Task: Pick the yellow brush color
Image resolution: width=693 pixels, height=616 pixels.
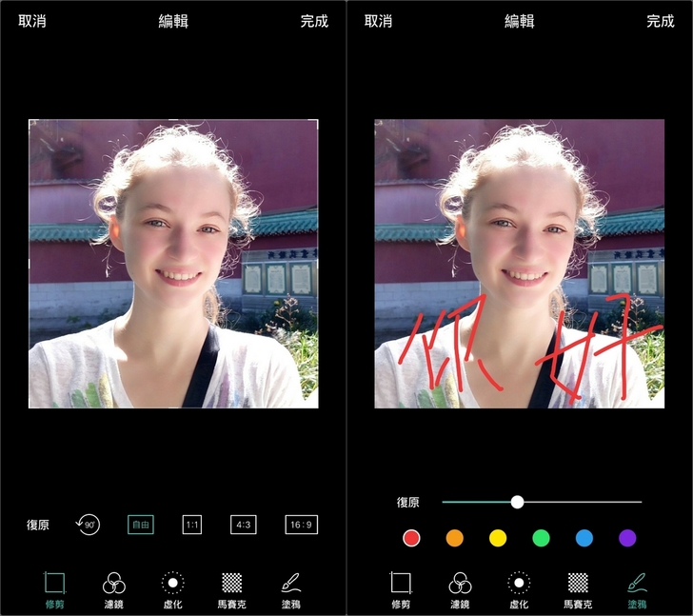Action: pos(498,538)
